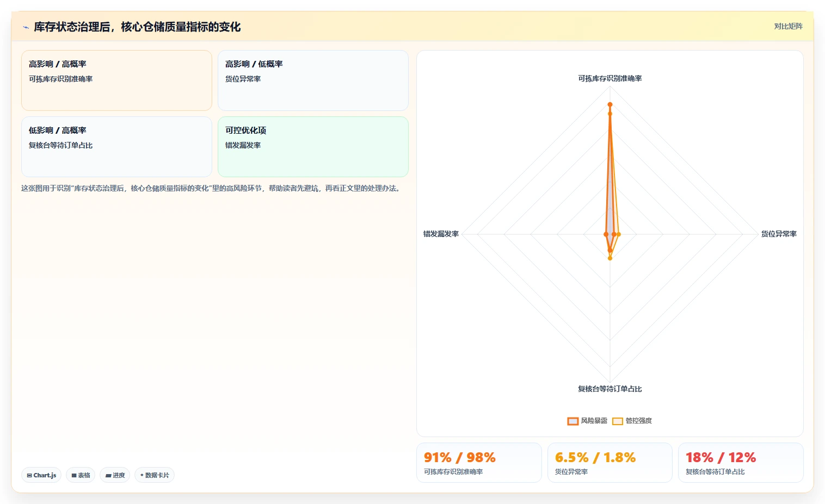
Task: Select the 可控优化项 card
Action: click(313, 147)
